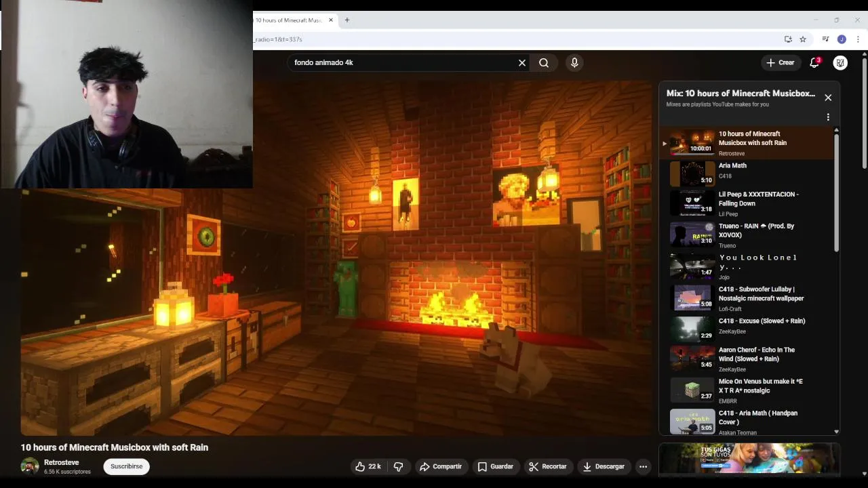Download the video with Descargar

(603, 466)
